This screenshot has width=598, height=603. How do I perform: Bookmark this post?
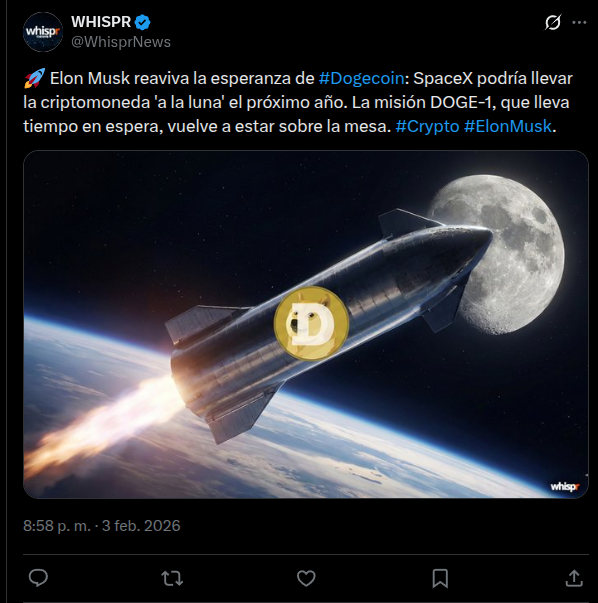440,578
